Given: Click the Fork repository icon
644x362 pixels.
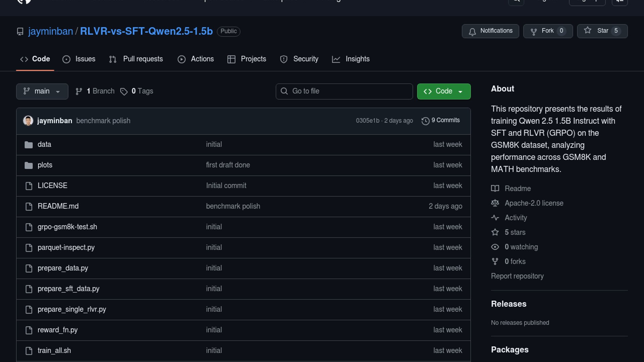Looking at the screenshot, I should tap(534, 32).
